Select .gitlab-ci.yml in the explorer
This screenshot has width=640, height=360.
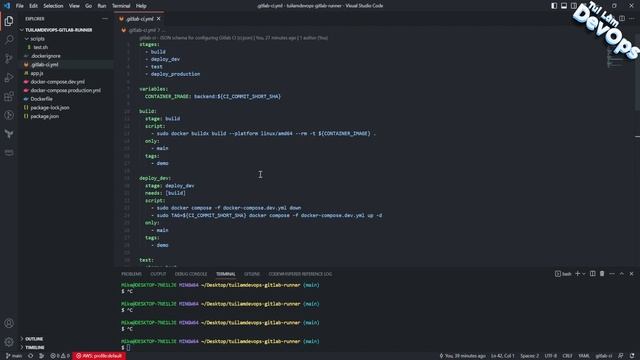point(44,64)
